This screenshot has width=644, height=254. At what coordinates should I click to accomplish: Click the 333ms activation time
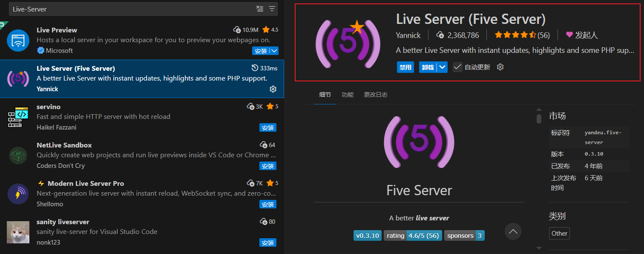(264, 68)
